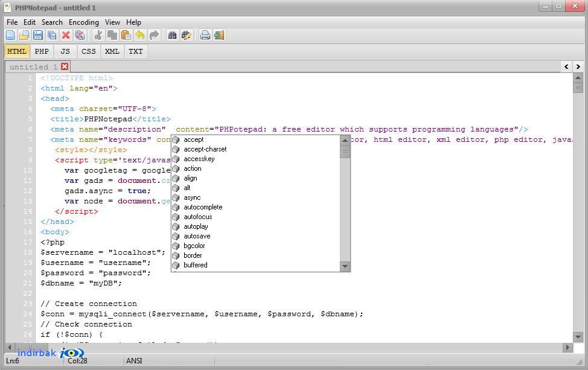588x370 pixels.
Task: Open the Help menu
Action: point(133,22)
